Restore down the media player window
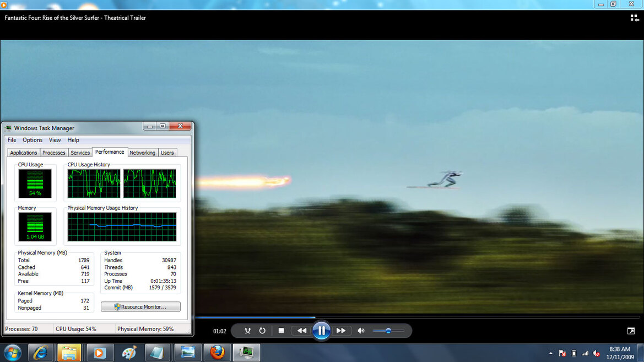This screenshot has height=362, width=644. [x=613, y=4]
